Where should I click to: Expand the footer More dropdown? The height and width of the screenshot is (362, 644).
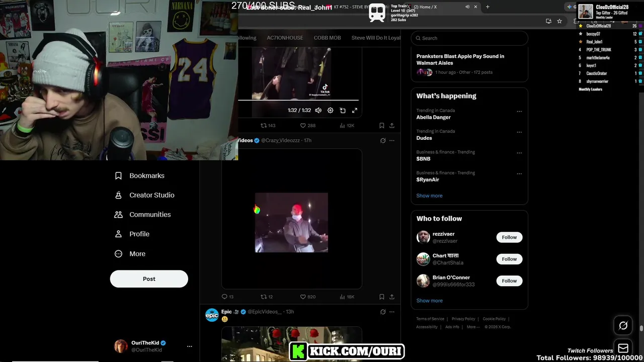tap(472, 327)
